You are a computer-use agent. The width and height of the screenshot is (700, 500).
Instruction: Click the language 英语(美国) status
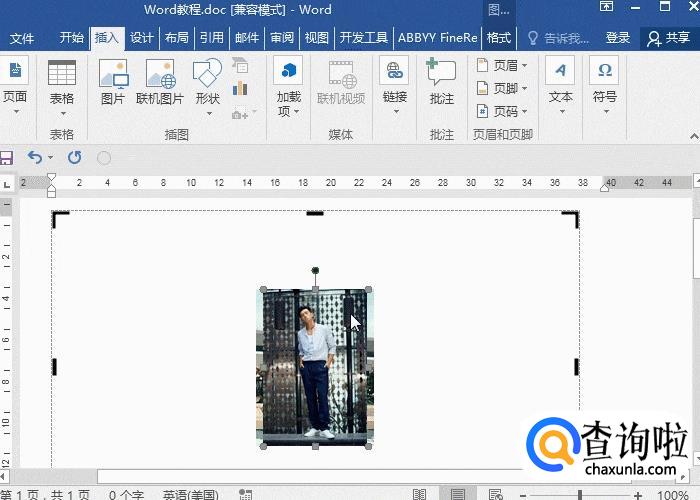point(191,494)
